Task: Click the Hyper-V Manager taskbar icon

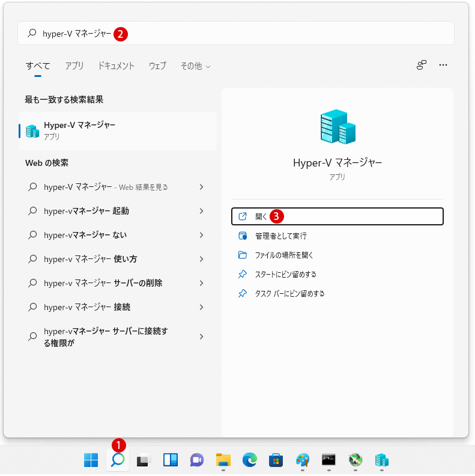Action: point(381,460)
